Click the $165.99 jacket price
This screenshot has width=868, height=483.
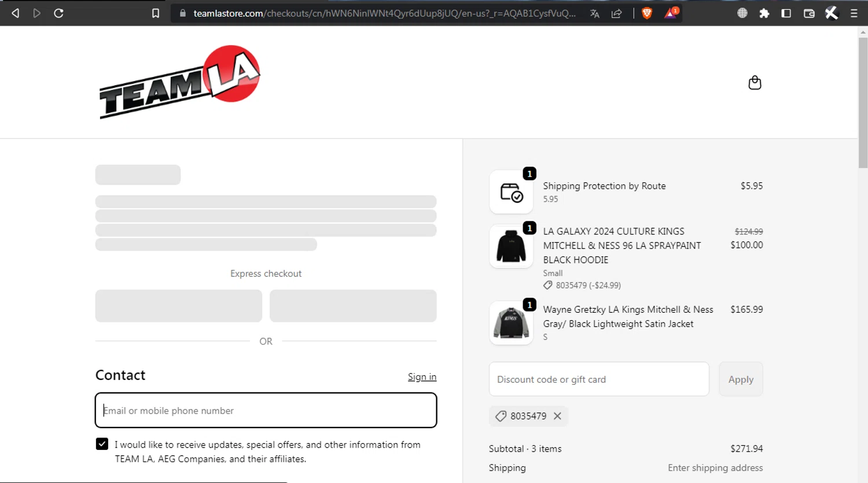[746, 309]
